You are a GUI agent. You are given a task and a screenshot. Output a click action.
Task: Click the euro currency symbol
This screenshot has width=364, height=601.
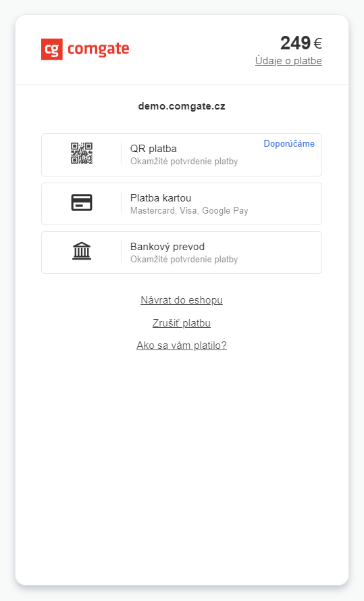317,44
